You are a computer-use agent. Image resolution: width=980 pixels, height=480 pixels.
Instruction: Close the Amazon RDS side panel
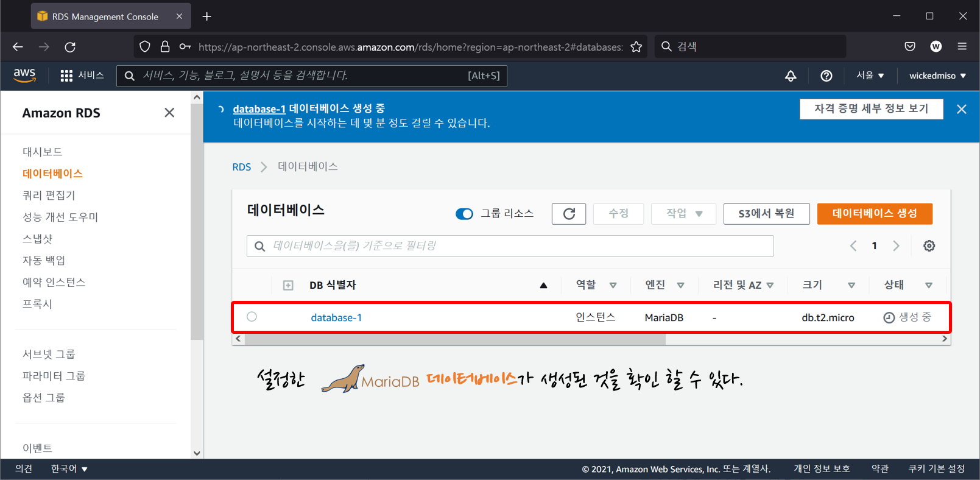pos(169,113)
